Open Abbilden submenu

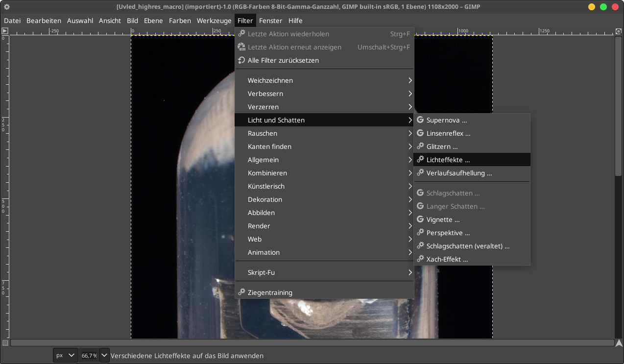(324, 213)
